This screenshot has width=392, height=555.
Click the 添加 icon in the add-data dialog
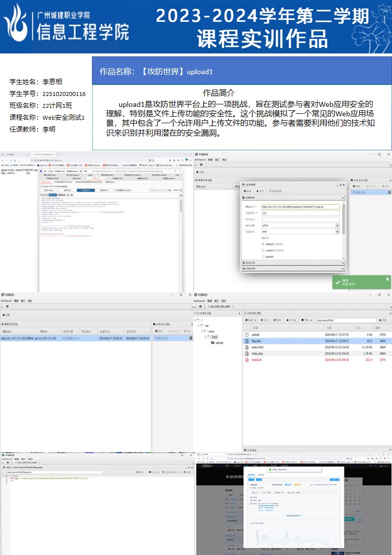coord(247,190)
